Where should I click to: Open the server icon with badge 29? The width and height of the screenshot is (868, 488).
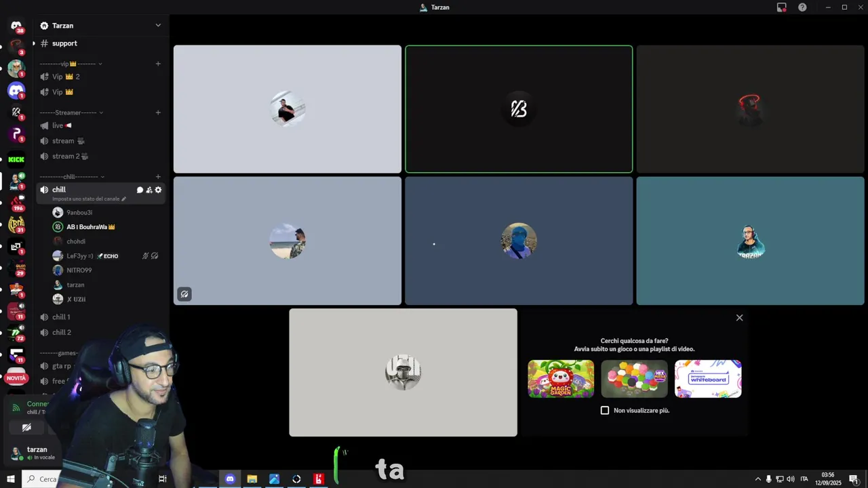click(x=16, y=268)
